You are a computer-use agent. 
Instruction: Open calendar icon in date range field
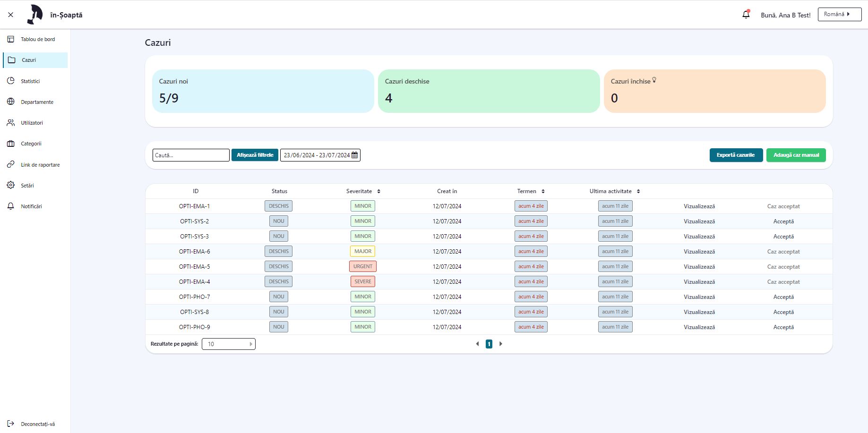355,155
